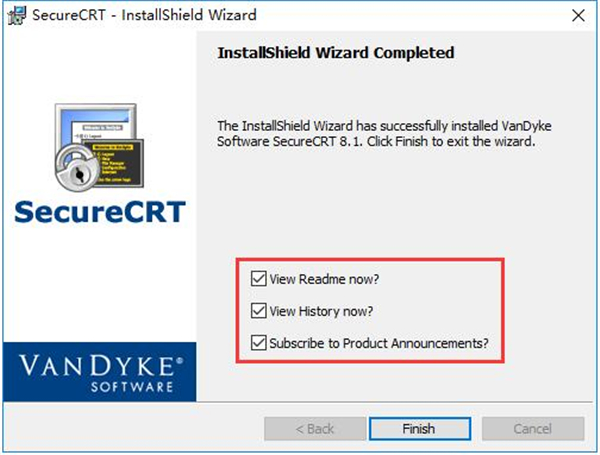Click the 'InstallShield Wizard Completed' heading

(335, 52)
